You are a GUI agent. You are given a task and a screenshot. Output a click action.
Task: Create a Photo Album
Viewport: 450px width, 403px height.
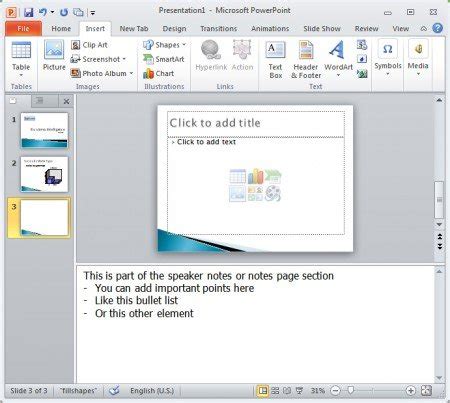point(101,73)
